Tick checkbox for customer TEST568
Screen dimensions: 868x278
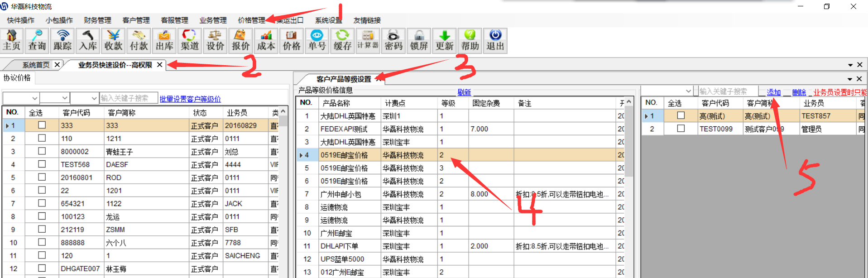coord(42,164)
